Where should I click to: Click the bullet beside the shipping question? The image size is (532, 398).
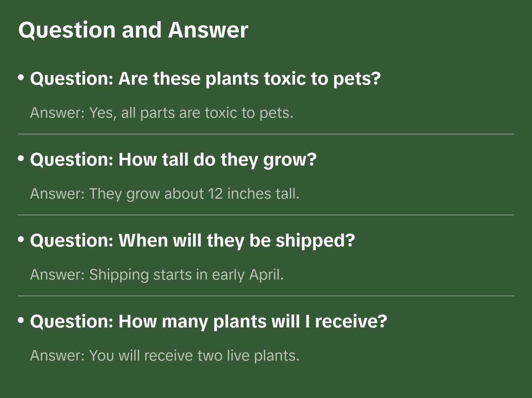click(21, 239)
